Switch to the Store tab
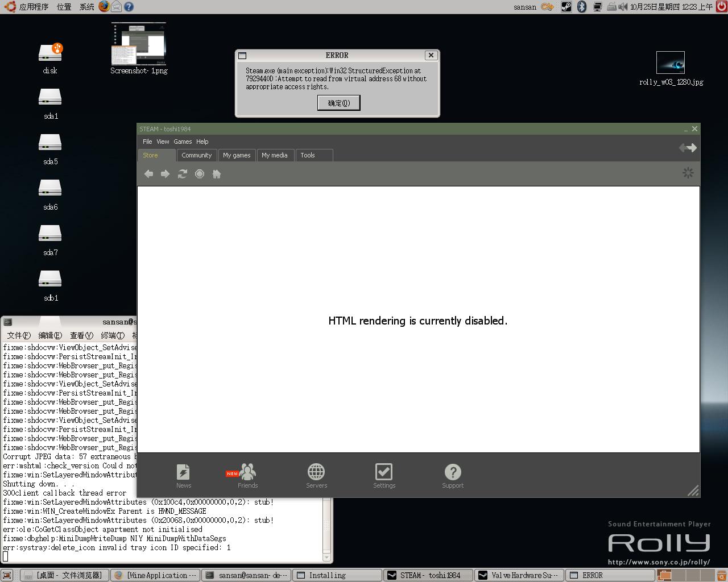728x582 pixels. (x=156, y=155)
